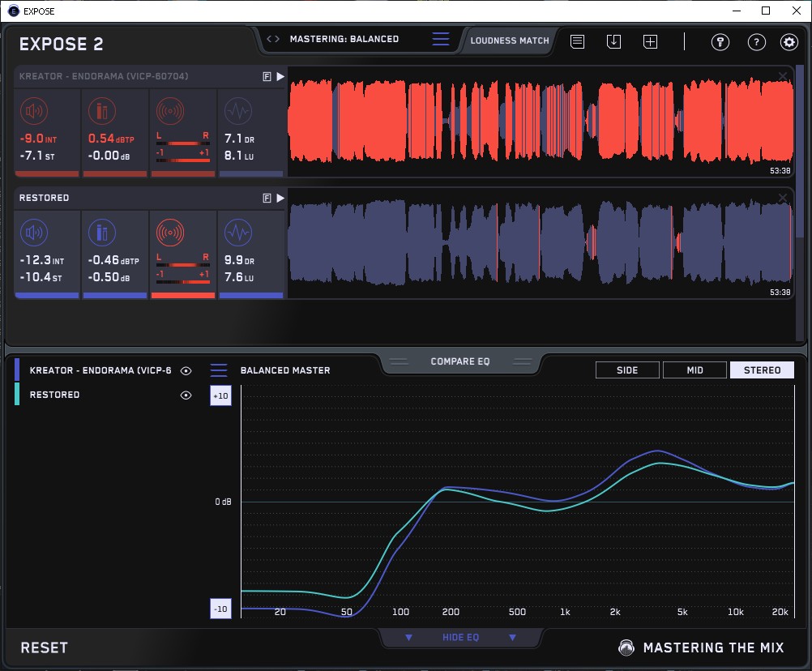This screenshot has width=812, height=671.
Task: Play the Kreator - Endorama track
Action: point(280,76)
